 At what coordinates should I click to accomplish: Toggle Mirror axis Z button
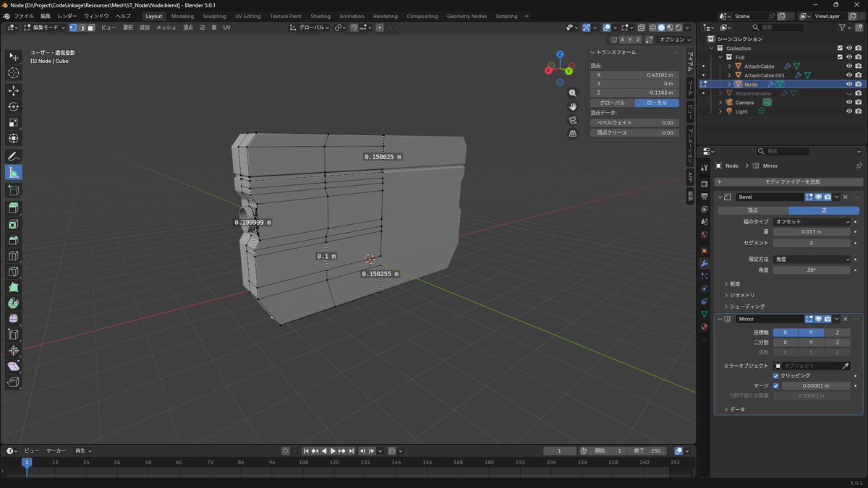837,333
